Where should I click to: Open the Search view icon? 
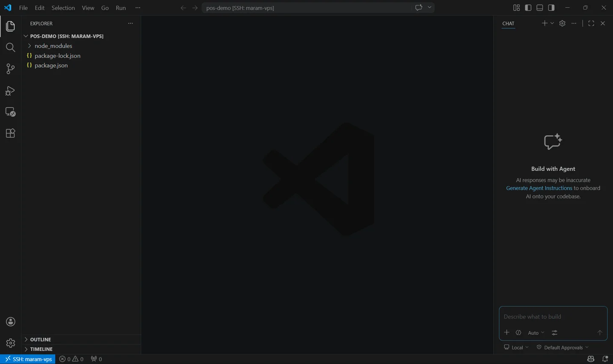click(x=10, y=48)
